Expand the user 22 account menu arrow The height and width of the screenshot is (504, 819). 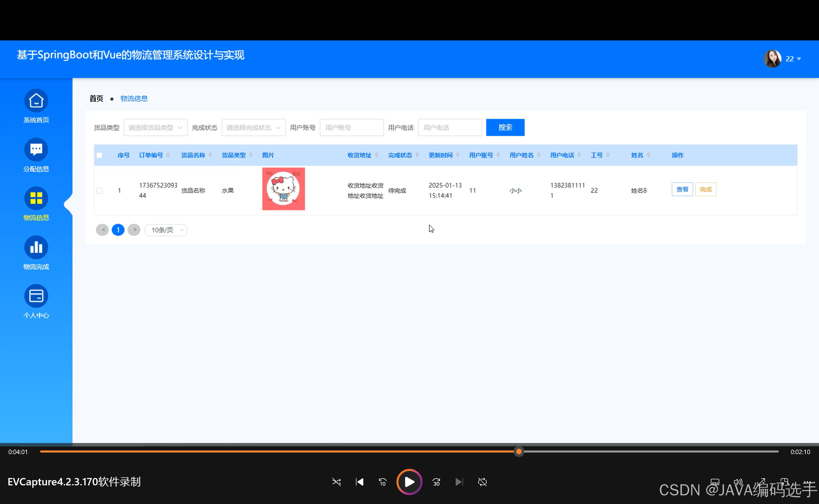pyautogui.click(x=799, y=59)
